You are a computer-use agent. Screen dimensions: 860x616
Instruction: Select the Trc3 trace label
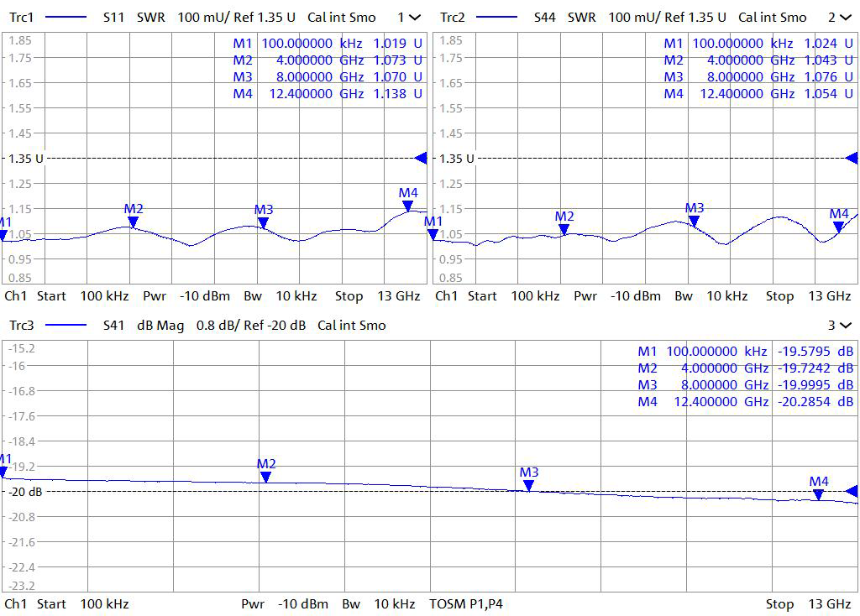click(x=22, y=325)
